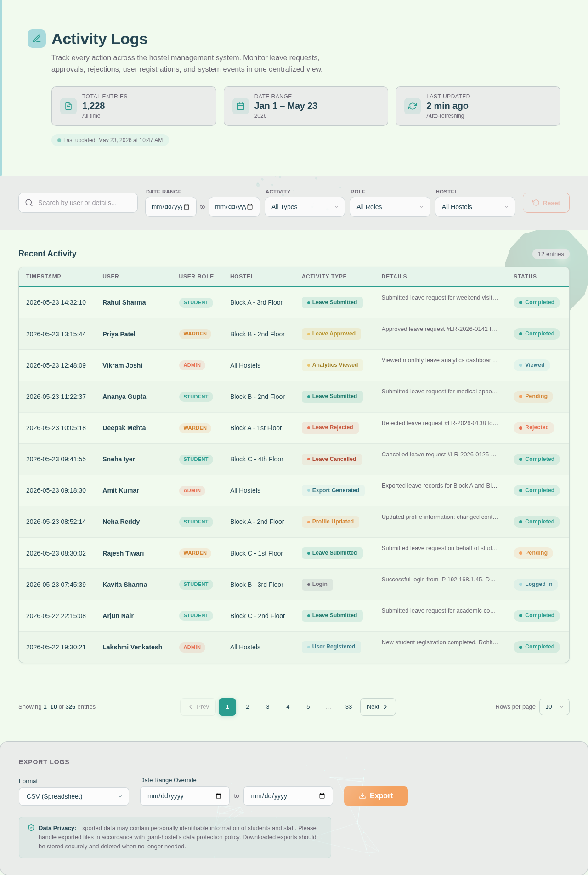Focus the filter end date input
This screenshot has width=588, height=875.
(x=234, y=207)
